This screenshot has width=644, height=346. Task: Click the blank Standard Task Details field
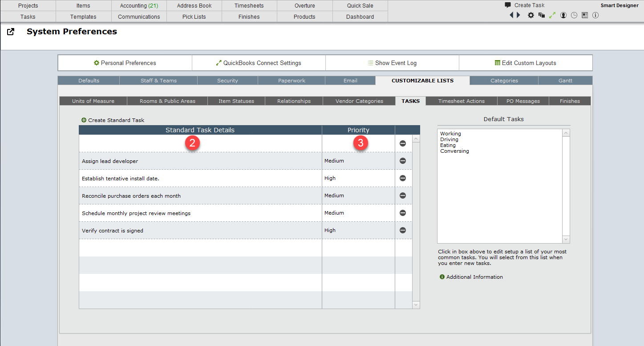[x=200, y=143]
